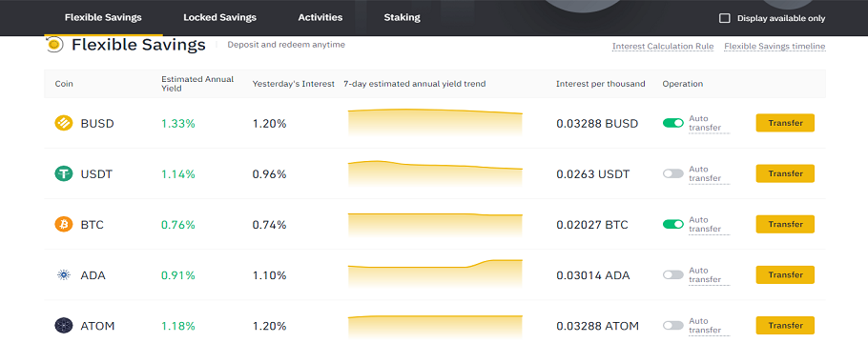Click the ADA Cardano coin icon
Screen dimensions: 868x343
(64, 275)
